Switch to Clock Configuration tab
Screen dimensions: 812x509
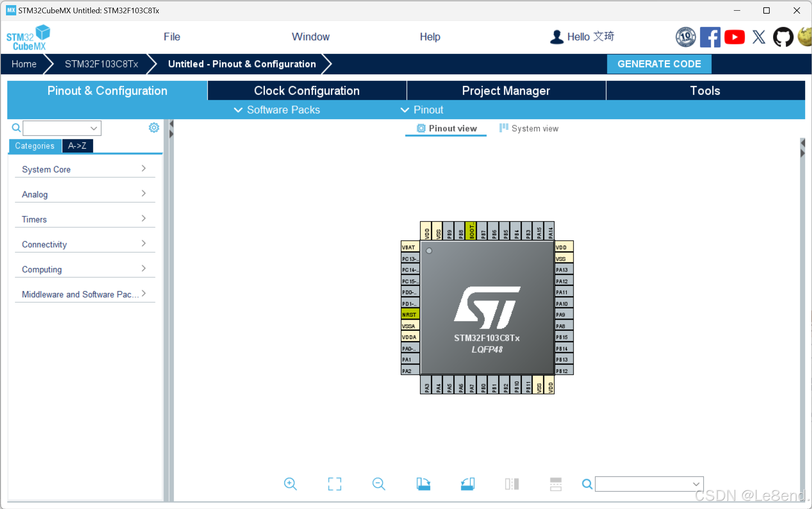[307, 91]
